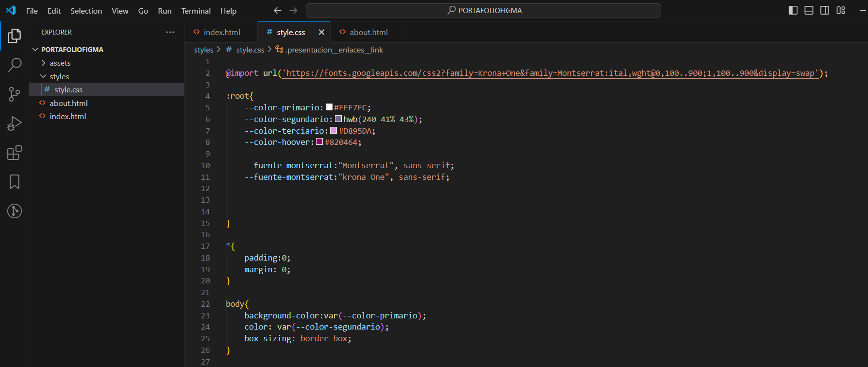Image resolution: width=868 pixels, height=367 pixels.
Task: Open the Customize Layout icon
Action: (841, 10)
